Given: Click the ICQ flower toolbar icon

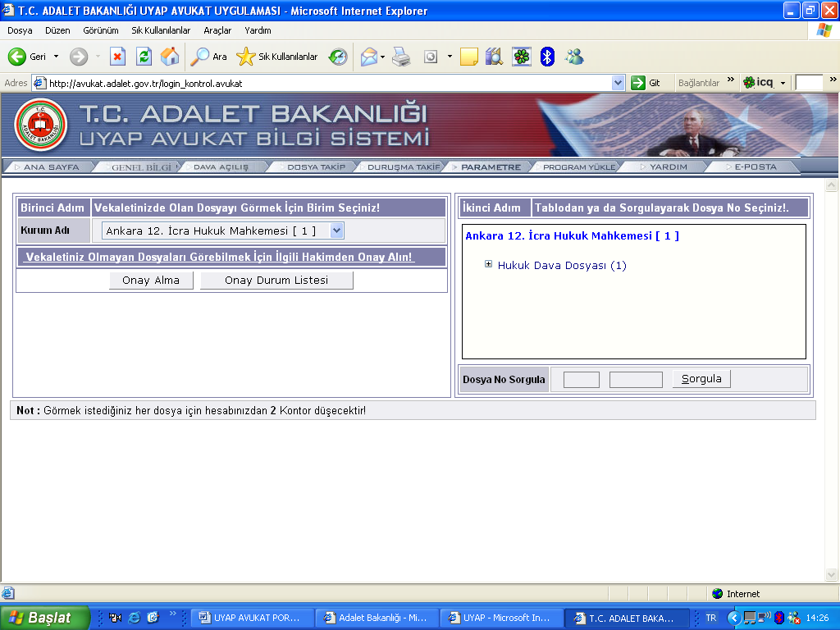Looking at the screenshot, I should pyautogui.click(x=521, y=57).
